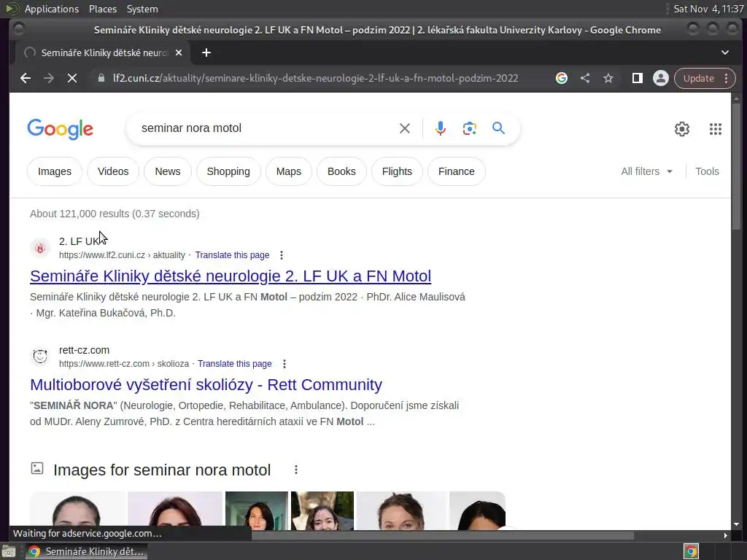Expand the All filters dropdown
This screenshot has height=560, width=747.
tap(646, 171)
